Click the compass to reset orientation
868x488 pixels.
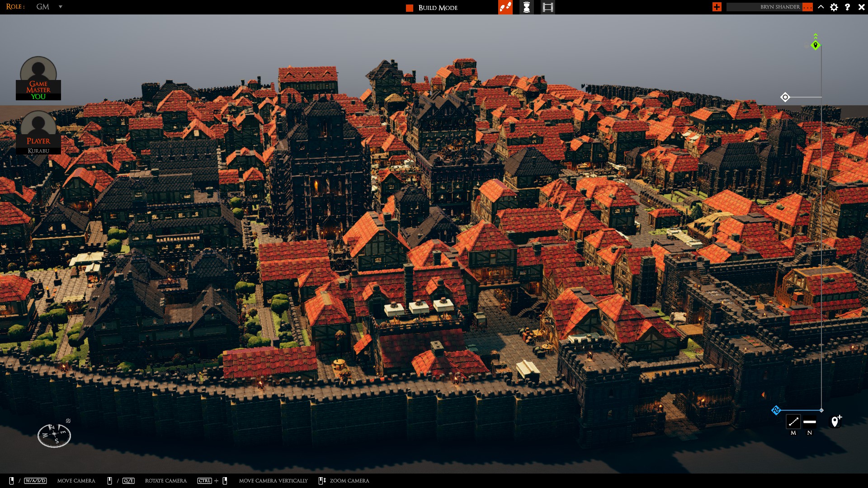pyautogui.click(x=54, y=436)
